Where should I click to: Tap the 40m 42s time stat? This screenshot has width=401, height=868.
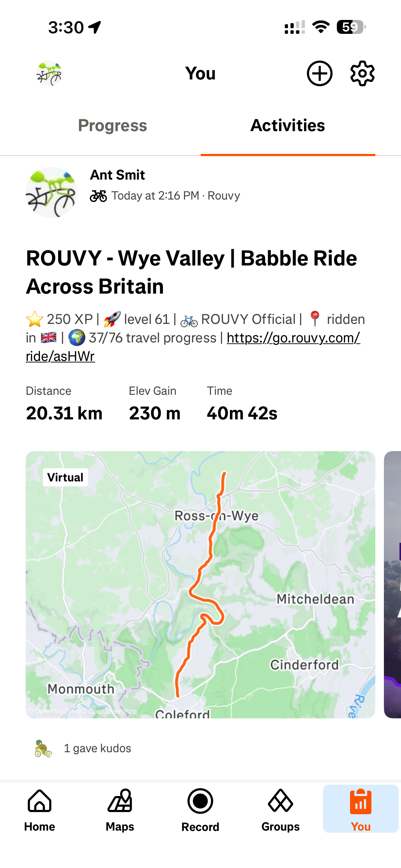[x=242, y=413]
